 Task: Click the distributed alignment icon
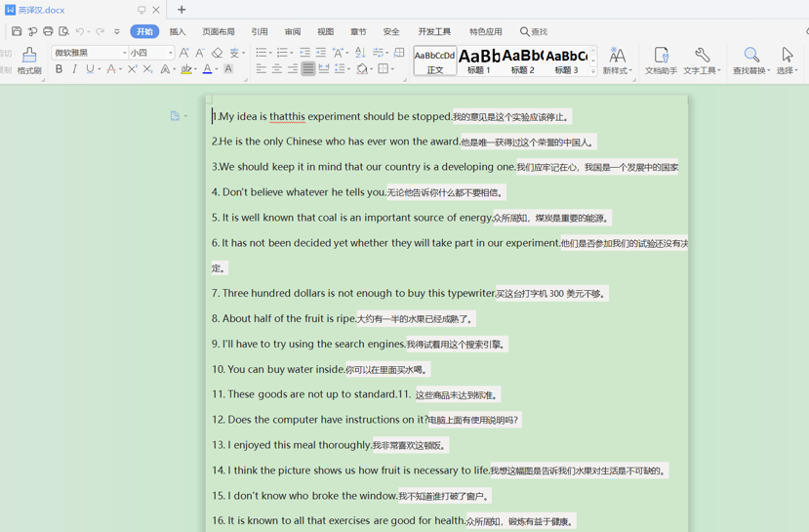(x=324, y=68)
